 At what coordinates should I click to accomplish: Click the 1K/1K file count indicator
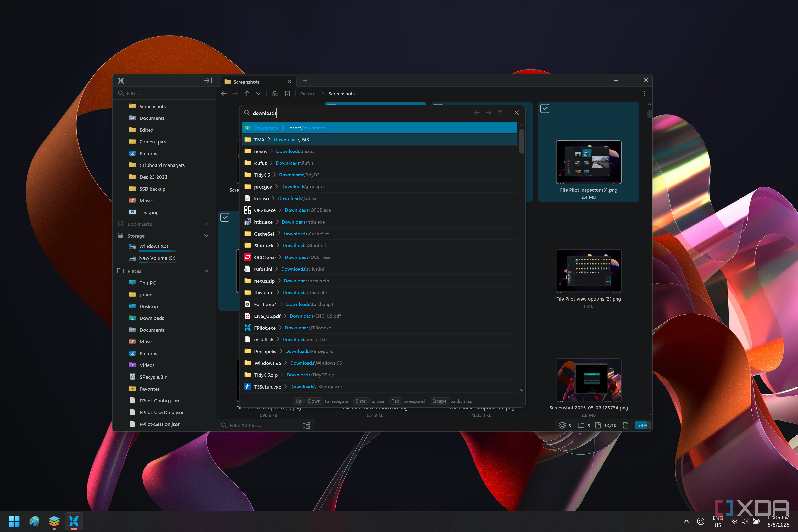(606, 425)
